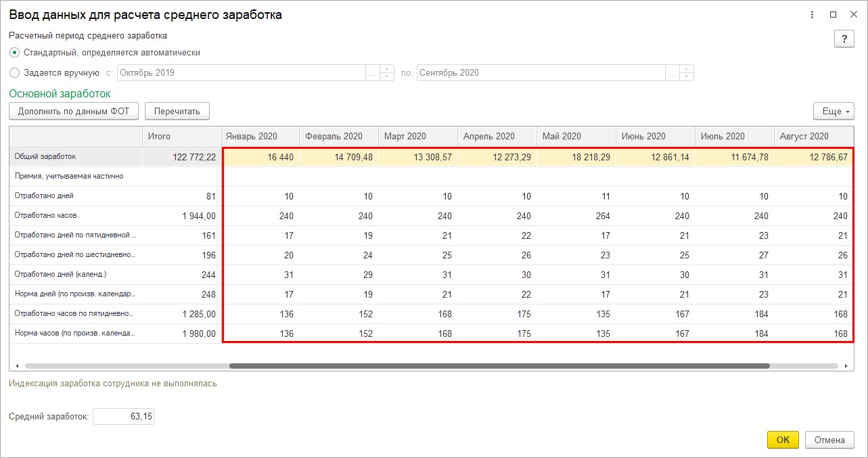Screen dimensions: 868x458
Task: Click February earnings cell 14 709,48
Action: coord(340,157)
